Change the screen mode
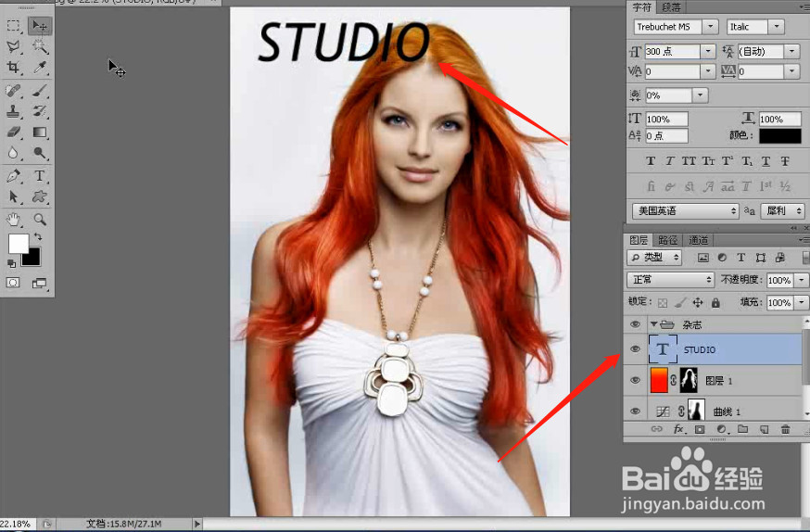 [39, 283]
